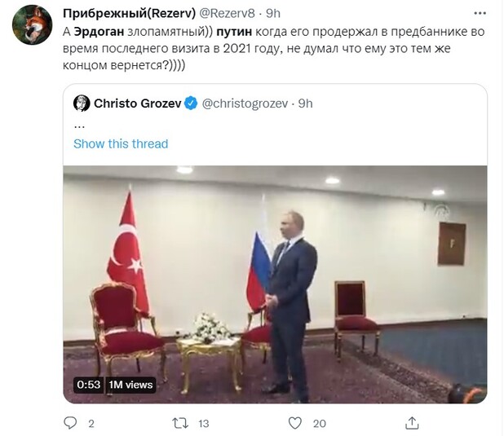Open the share menu icon
The image size is (504, 436).
click(413, 422)
